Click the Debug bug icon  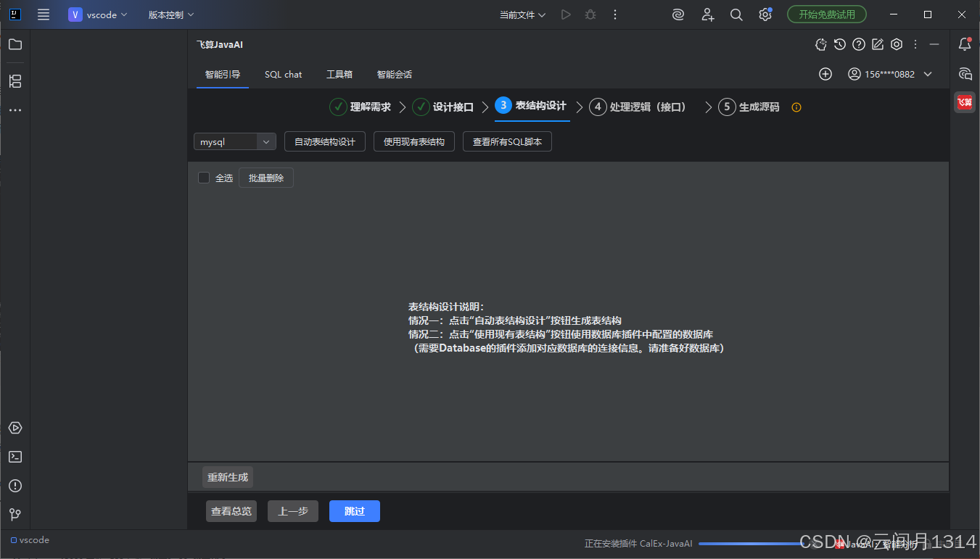590,15
